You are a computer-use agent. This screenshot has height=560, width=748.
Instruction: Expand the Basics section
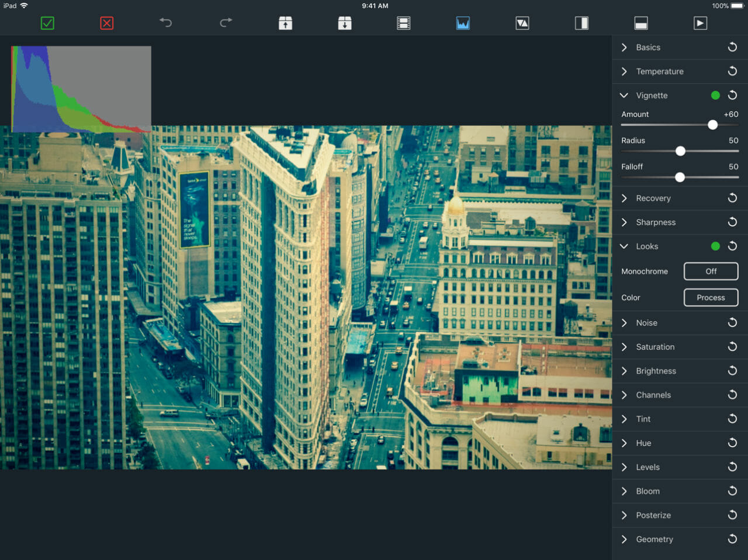[624, 47]
